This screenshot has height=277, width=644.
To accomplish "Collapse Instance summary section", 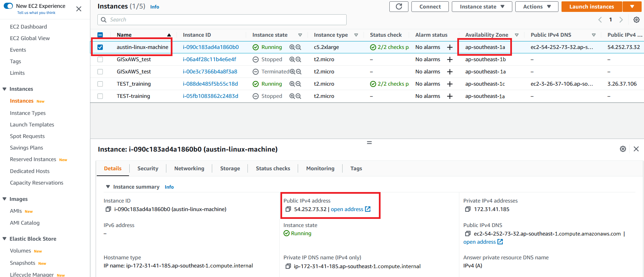I will (108, 187).
